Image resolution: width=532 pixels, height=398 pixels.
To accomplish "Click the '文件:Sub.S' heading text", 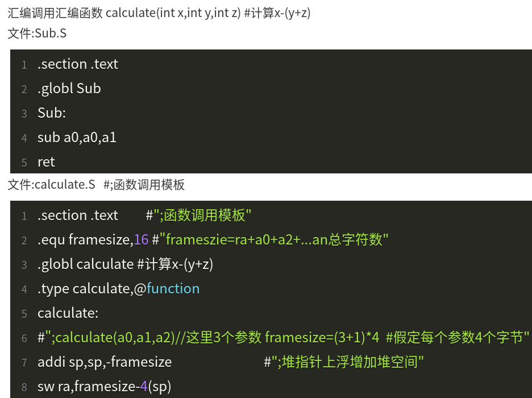I will [x=37, y=33].
